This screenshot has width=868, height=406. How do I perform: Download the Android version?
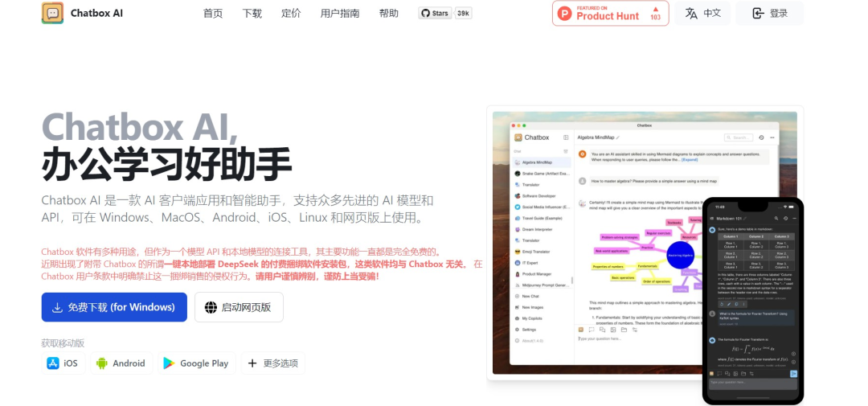(x=121, y=363)
